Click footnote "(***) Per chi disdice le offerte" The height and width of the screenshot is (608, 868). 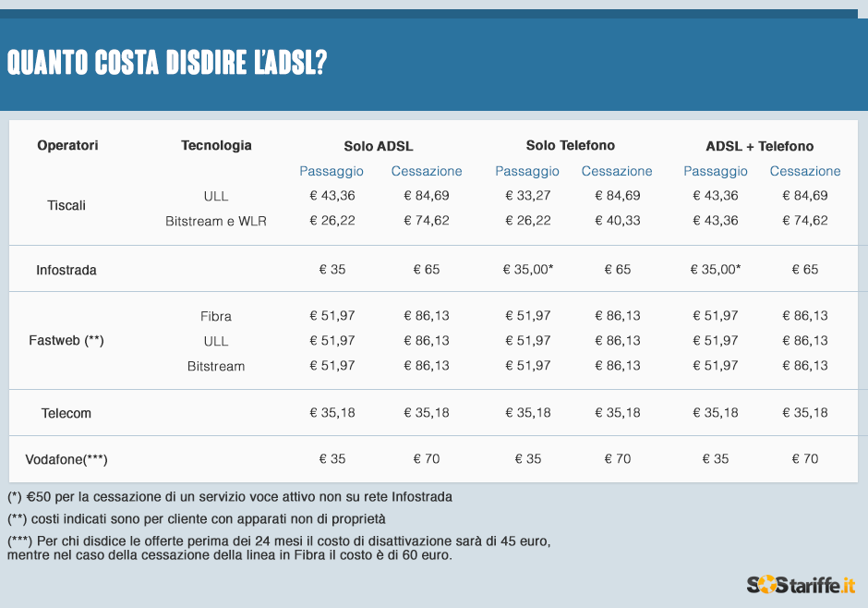tap(279, 548)
